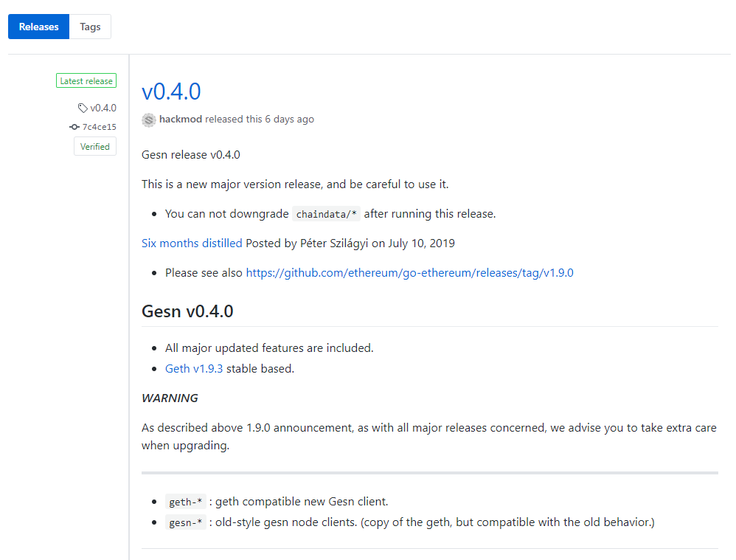Click the commit icon beside 7c4ce15
The image size is (736, 560).
[x=74, y=127]
